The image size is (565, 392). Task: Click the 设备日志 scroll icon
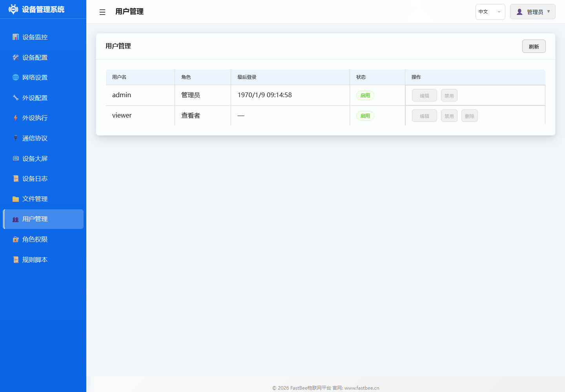[16, 178]
